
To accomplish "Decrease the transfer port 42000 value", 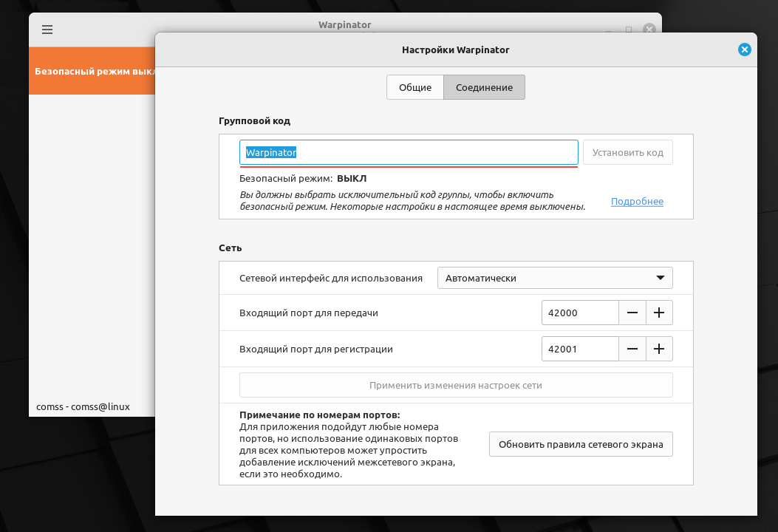I will tap(632, 313).
